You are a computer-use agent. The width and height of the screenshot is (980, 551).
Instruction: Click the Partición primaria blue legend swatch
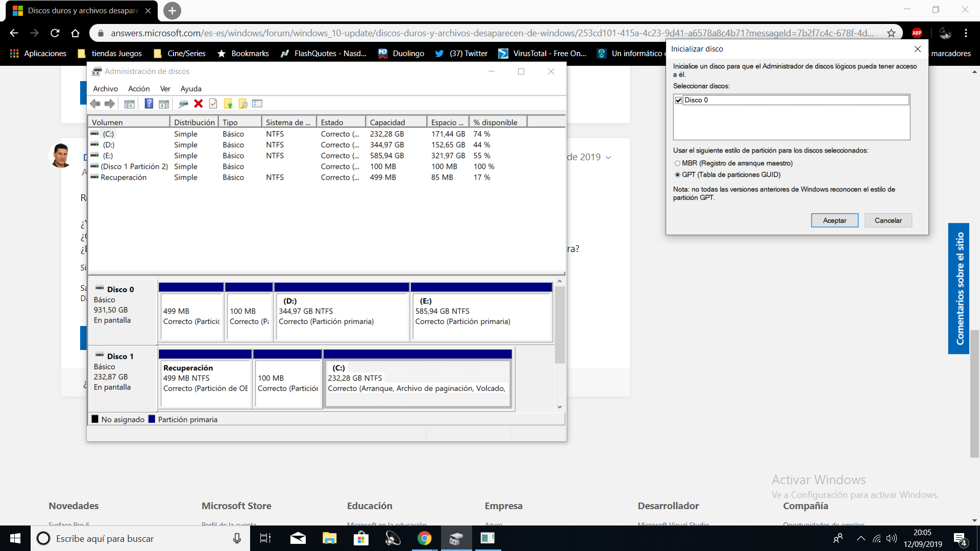tap(152, 419)
